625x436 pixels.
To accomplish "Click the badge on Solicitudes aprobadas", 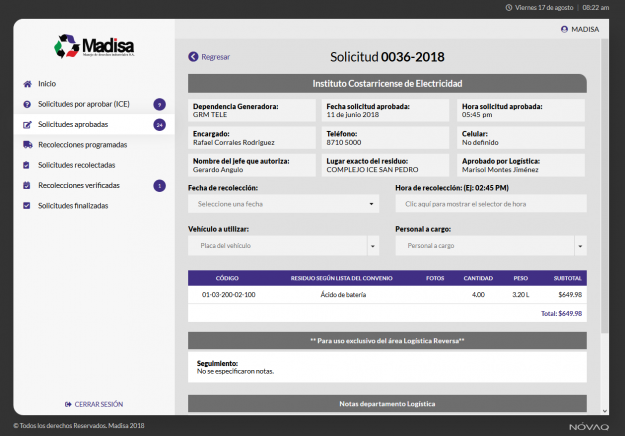I will (x=159, y=125).
